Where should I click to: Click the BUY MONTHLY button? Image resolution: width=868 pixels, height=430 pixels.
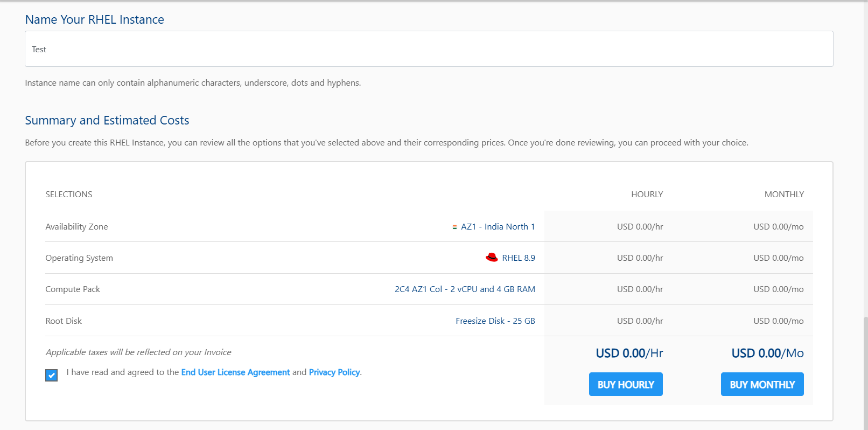[x=762, y=384]
